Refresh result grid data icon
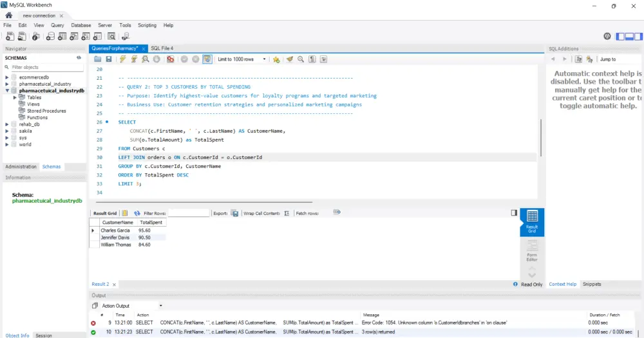 point(137,213)
